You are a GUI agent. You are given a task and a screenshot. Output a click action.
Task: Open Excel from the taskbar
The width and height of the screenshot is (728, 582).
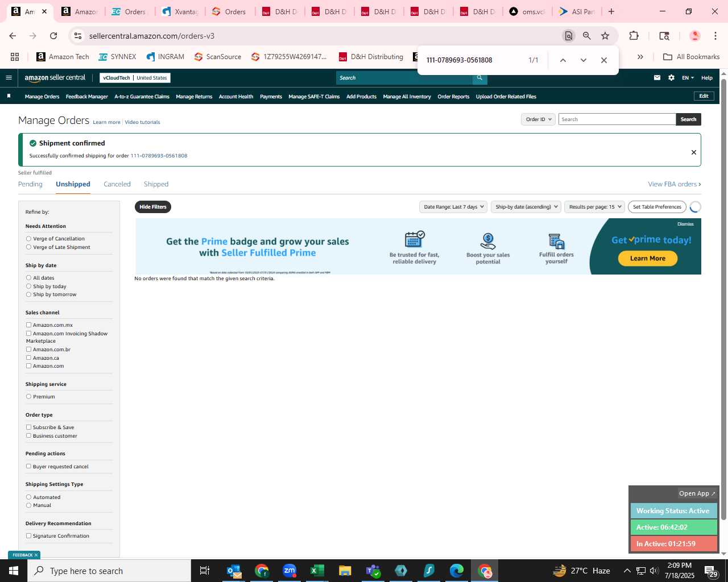[317, 571]
